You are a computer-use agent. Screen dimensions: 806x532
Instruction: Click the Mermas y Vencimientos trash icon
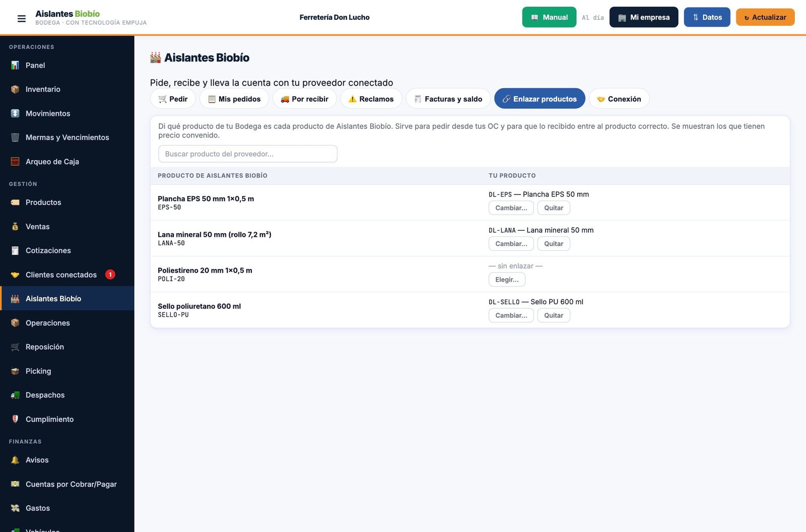tap(15, 138)
